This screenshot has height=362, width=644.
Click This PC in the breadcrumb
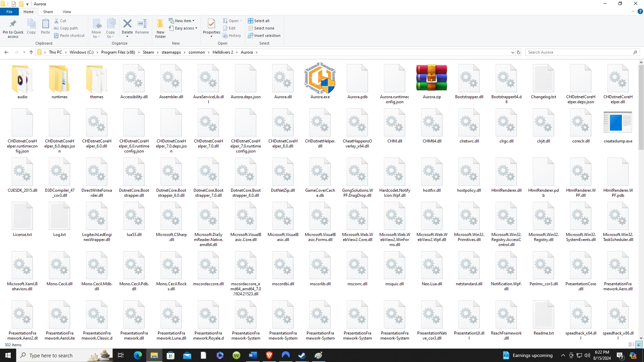tap(55, 52)
